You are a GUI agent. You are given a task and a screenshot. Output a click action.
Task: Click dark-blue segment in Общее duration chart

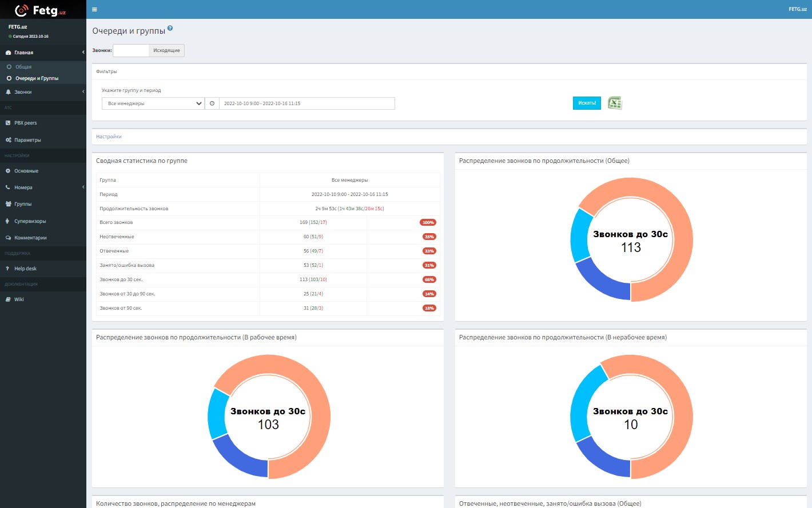coord(600,283)
